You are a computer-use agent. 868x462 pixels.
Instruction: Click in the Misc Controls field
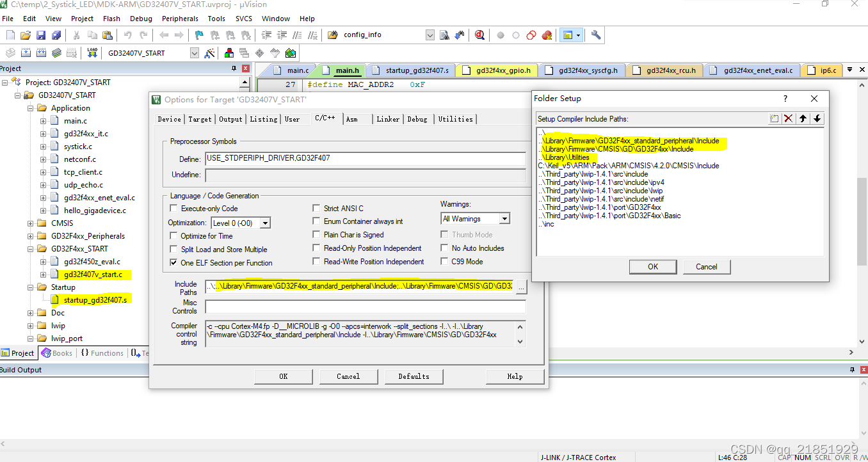(366, 307)
